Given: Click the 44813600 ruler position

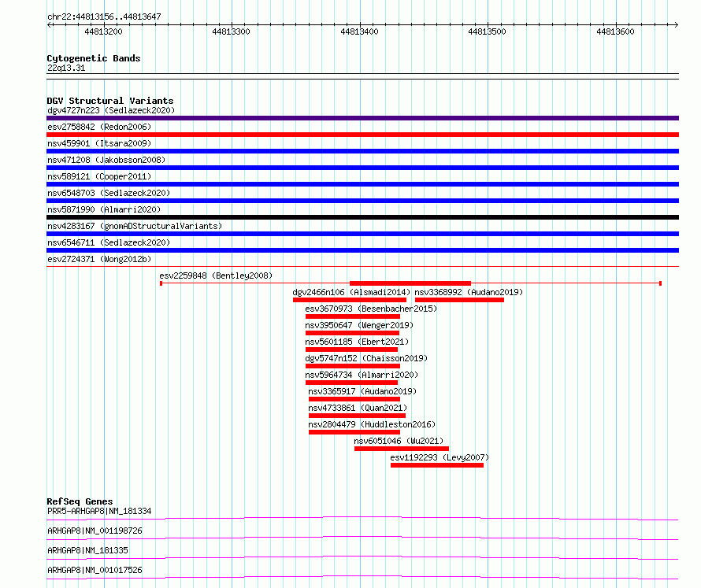Looking at the screenshot, I should click(616, 31).
